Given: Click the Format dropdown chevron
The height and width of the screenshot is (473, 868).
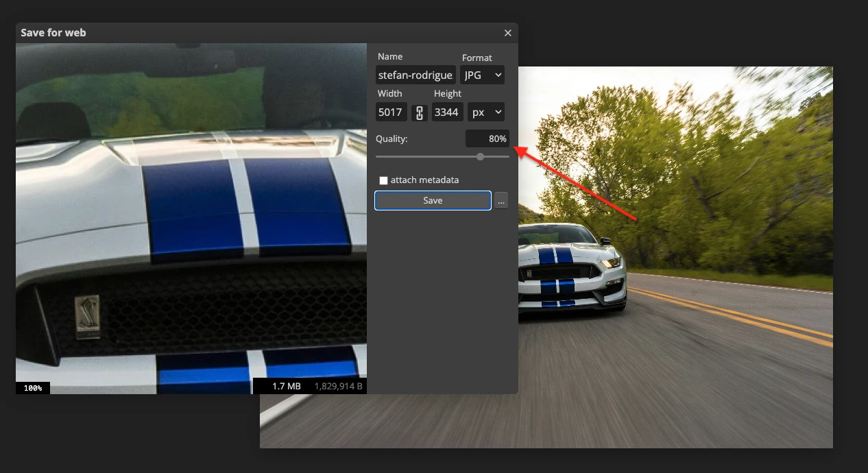Looking at the screenshot, I should (x=498, y=75).
